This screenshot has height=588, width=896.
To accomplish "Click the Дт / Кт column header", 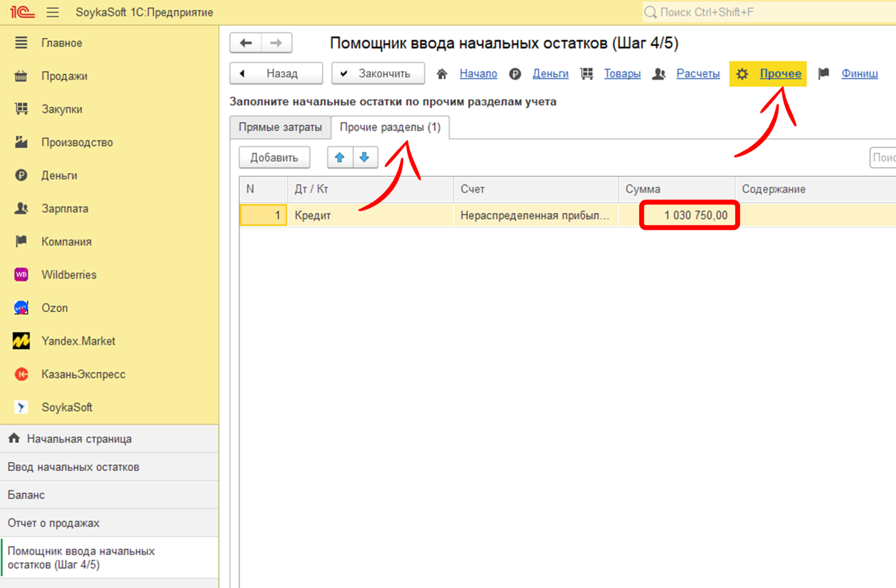I will (x=370, y=189).
